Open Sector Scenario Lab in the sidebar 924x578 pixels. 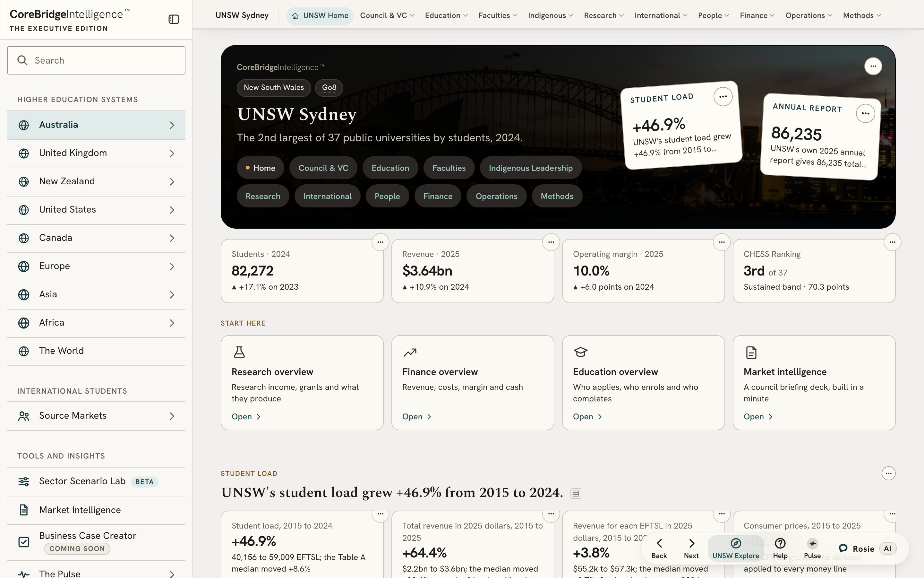pos(96,481)
